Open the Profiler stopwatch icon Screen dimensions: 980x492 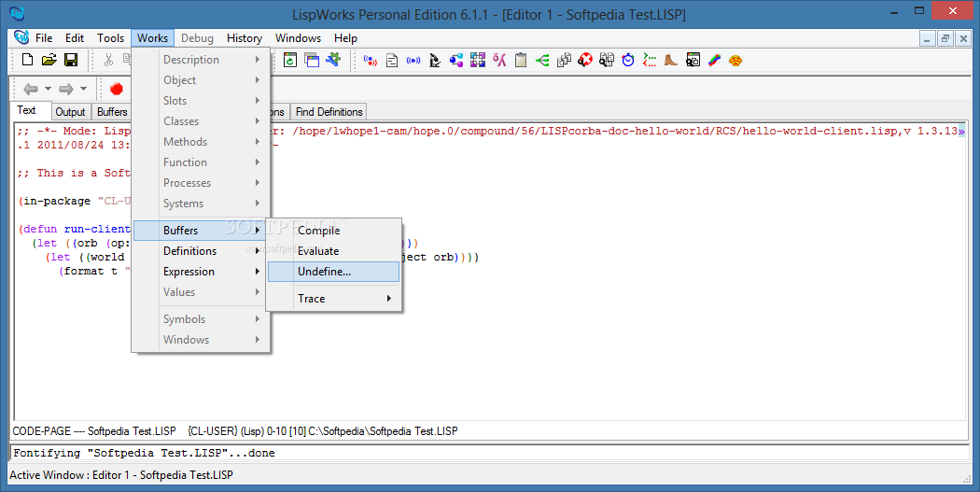[628, 60]
